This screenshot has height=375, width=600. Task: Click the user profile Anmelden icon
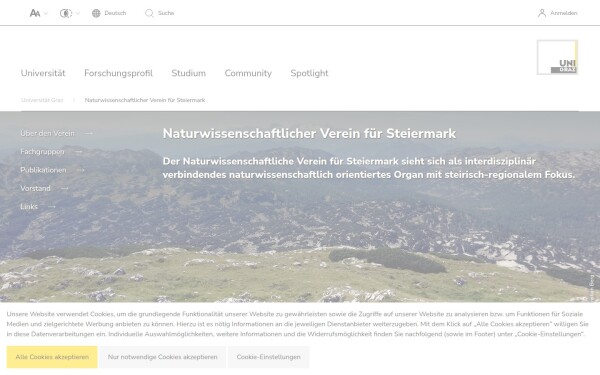541,13
